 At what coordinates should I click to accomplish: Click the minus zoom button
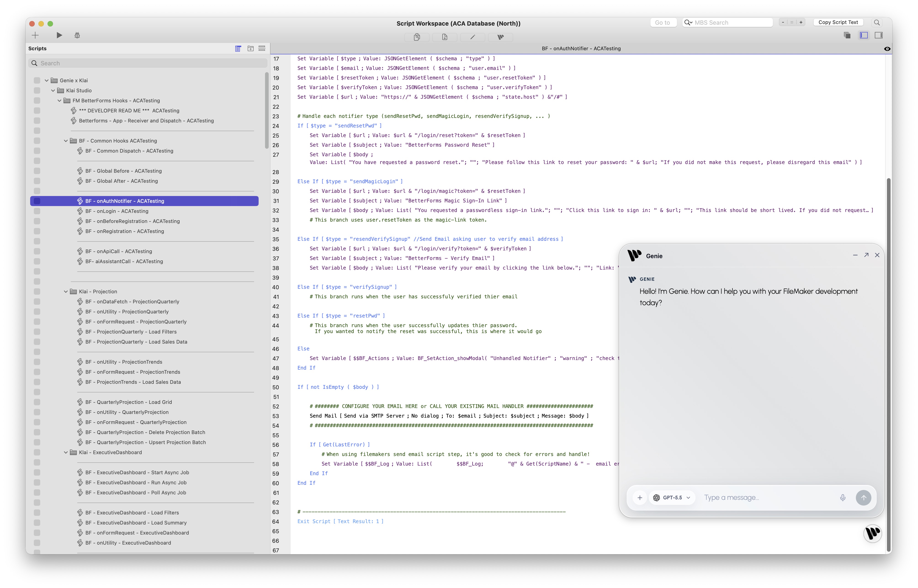coord(783,23)
